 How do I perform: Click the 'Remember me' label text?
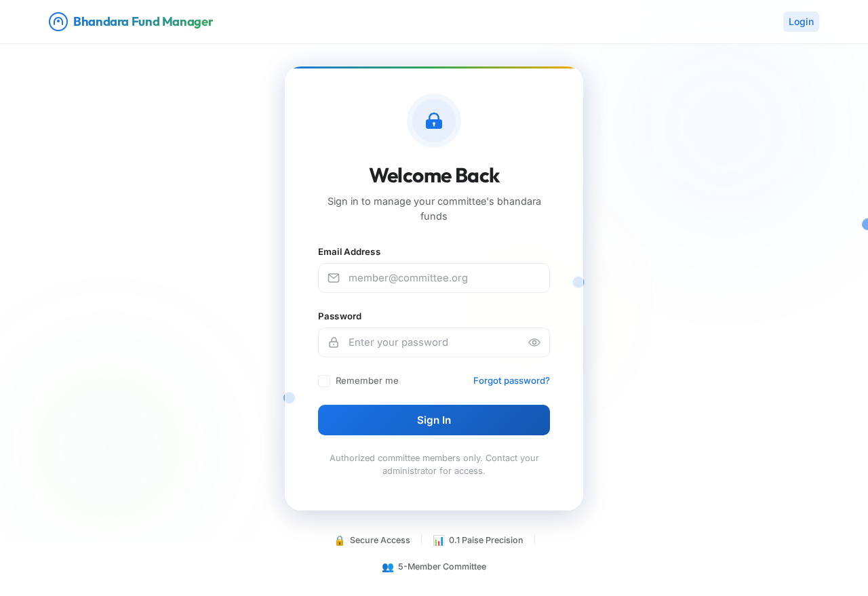pos(367,381)
